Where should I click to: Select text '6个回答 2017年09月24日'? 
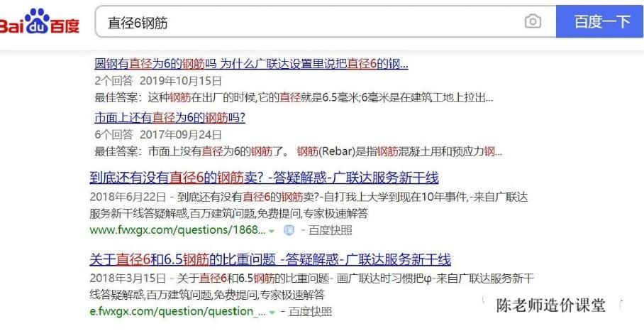point(158,134)
